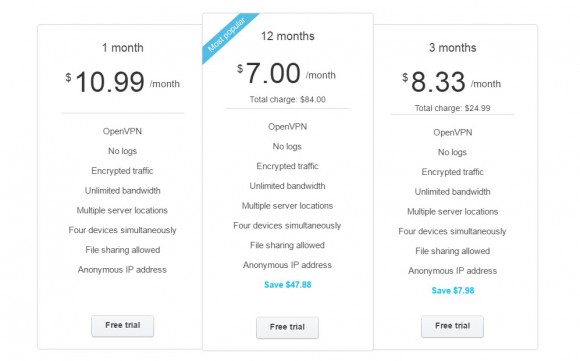Screen dimensions: 580x361
Task: Select the 3 months plan heading
Action: tap(452, 48)
